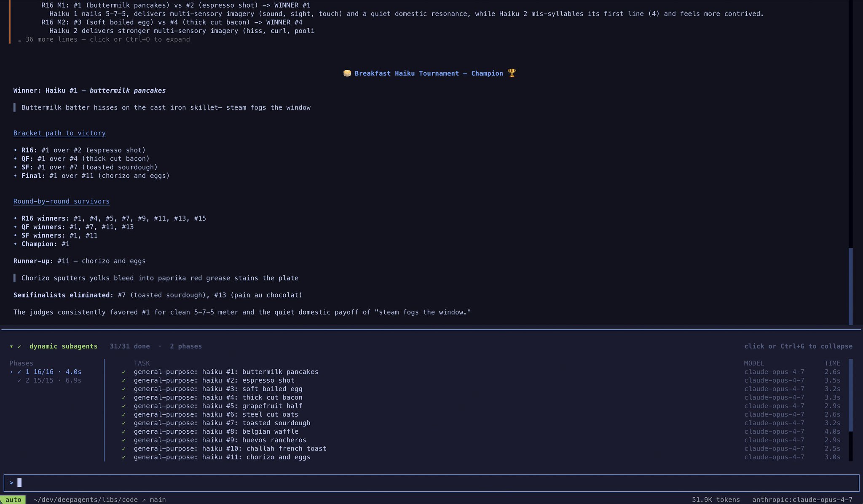Image resolution: width=863 pixels, height=504 pixels.
Task: Click the green checkmark next to dynamic subagents
Action: click(x=19, y=346)
